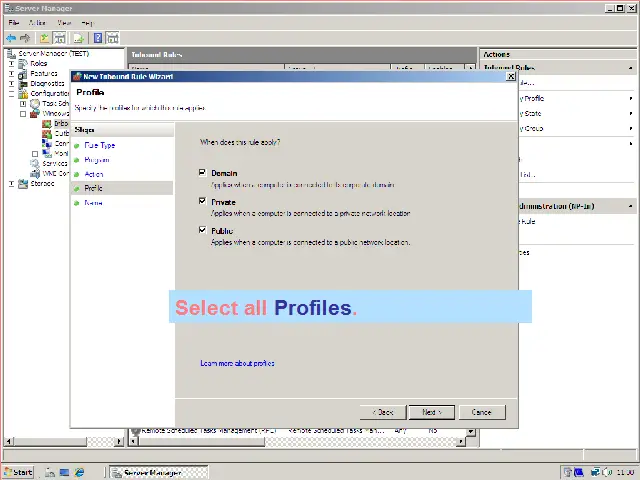
Task: Click the Back button in the wizard
Action: click(383, 412)
